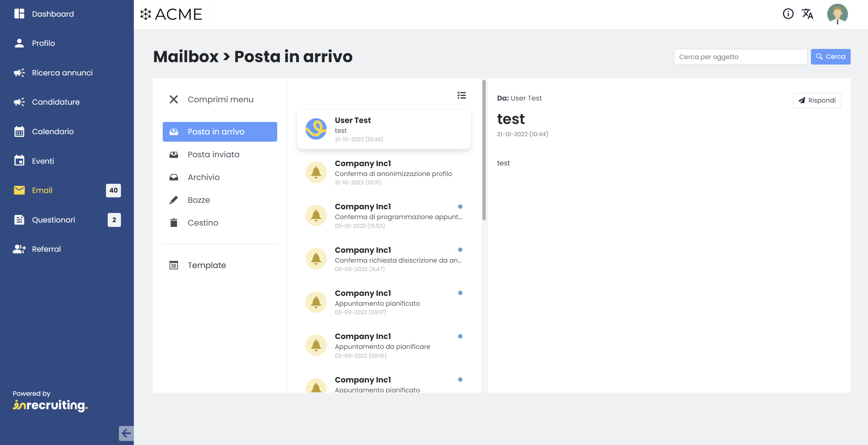Click unread dot on 06-09-2022 message
Viewport: 868px width, 445px height.
460,250
